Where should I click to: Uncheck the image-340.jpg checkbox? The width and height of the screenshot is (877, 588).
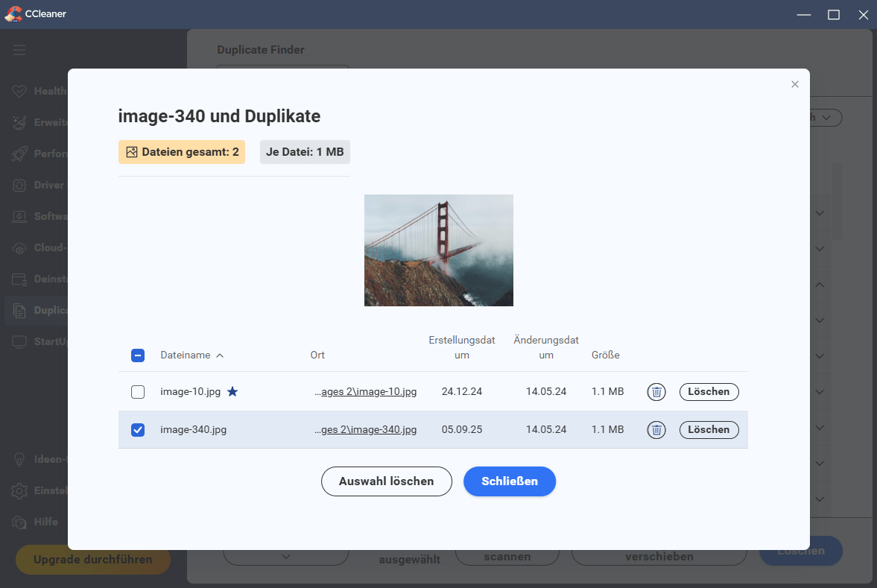click(x=138, y=430)
